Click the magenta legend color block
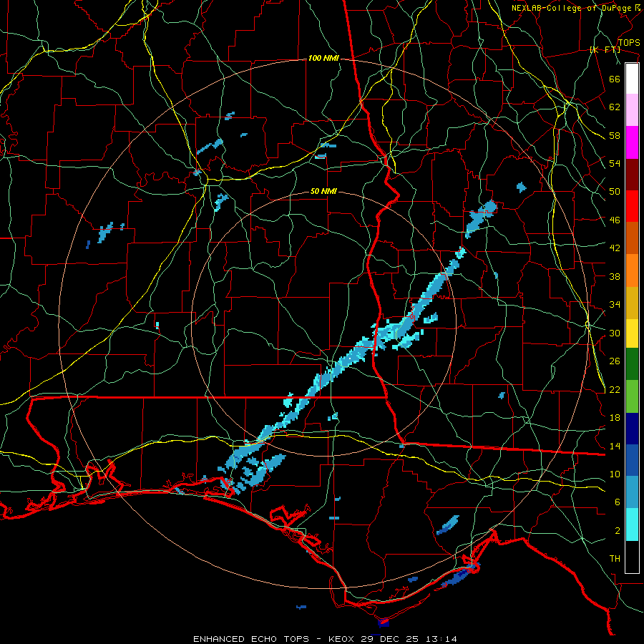The image size is (644, 644). coord(632,142)
